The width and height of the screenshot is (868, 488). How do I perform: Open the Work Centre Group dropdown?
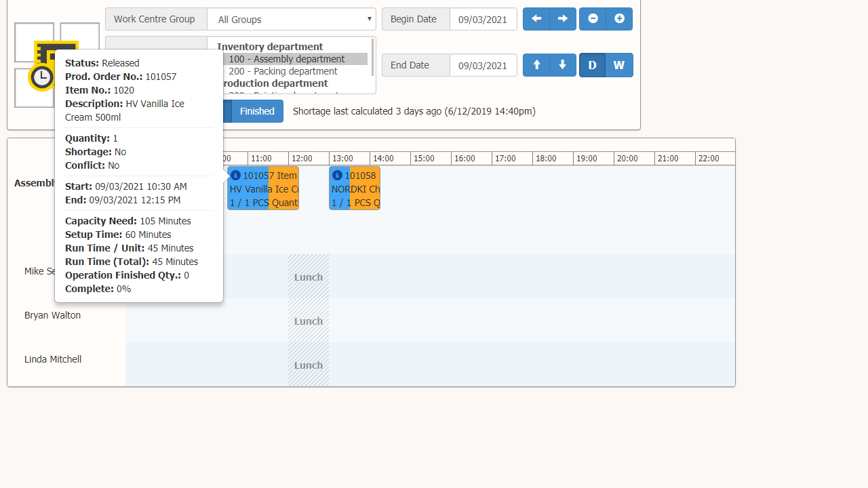click(292, 20)
